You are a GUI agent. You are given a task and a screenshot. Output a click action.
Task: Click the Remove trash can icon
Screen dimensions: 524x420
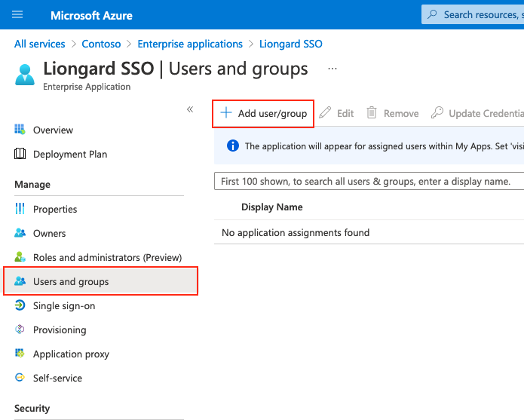372,112
